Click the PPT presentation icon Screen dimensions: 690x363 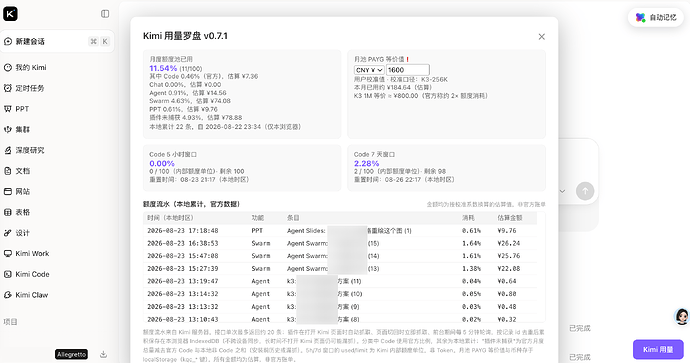tap(7, 109)
